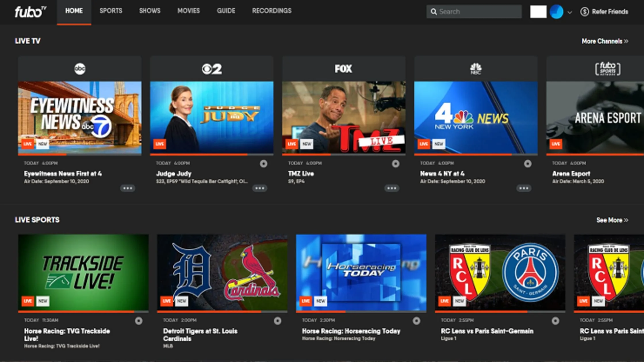Switch to the SPORTS tab

coord(111,11)
